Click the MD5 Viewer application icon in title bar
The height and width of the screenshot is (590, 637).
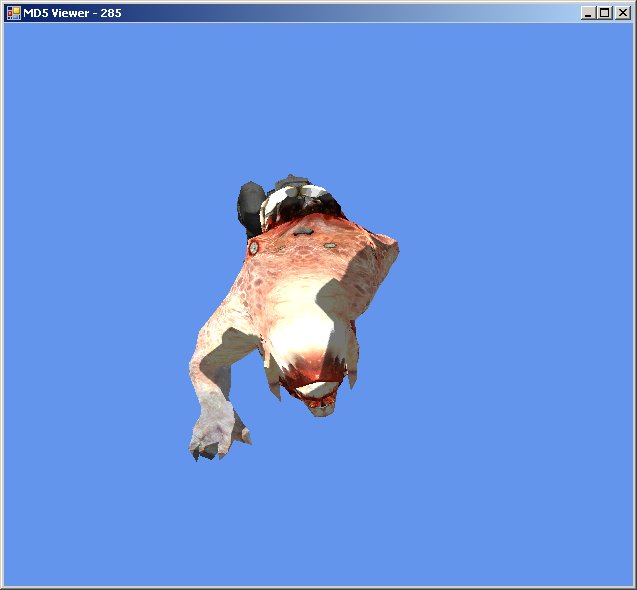(14, 13)
